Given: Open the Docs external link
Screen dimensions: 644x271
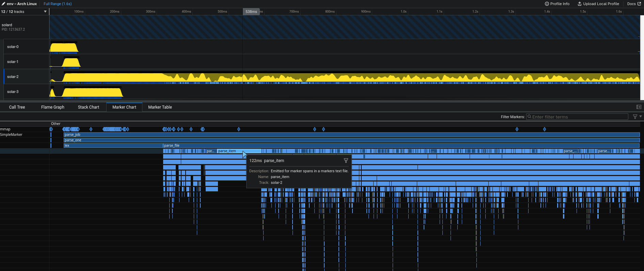Looking at the screenshot, I should coord(634,4).
